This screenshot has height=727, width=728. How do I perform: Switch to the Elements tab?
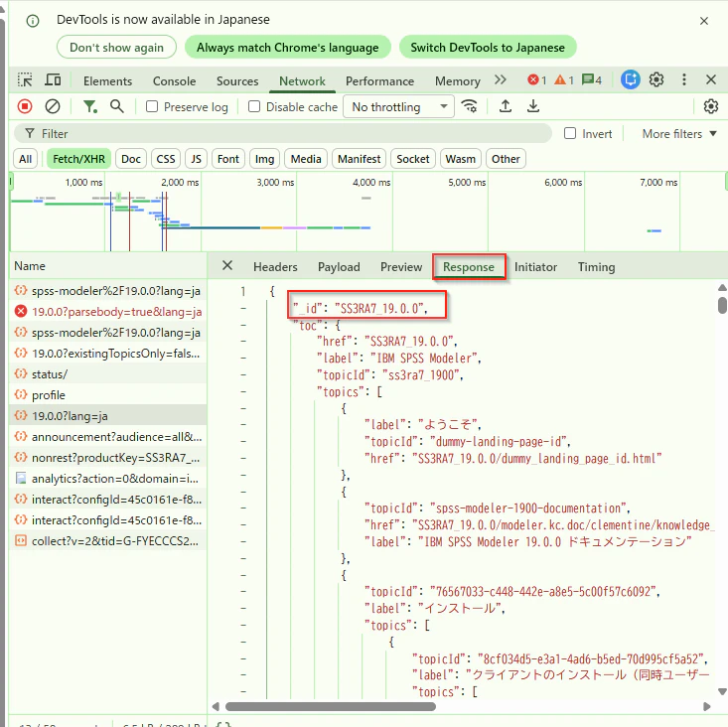[x=107, y=81]
